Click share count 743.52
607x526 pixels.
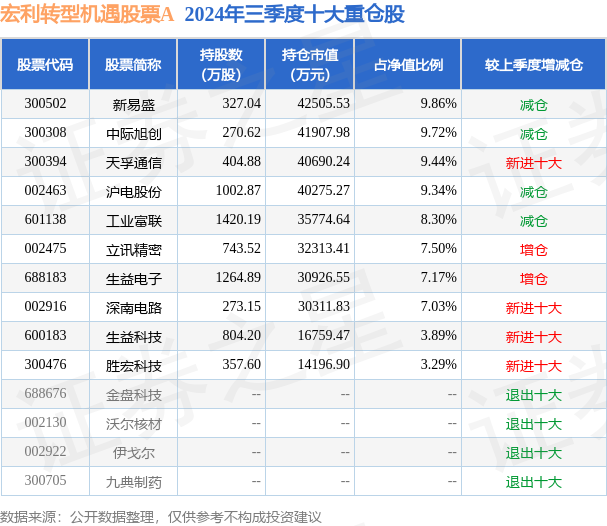(x=242, y=249)
